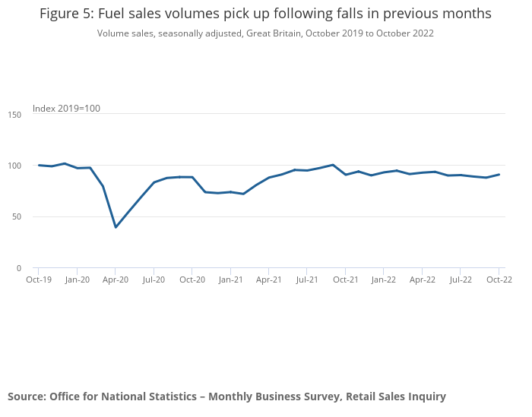Viewport: 532px width, 417px height.
Task: Click the Apr-21 x-axis label
Action: tap(269, 280)
